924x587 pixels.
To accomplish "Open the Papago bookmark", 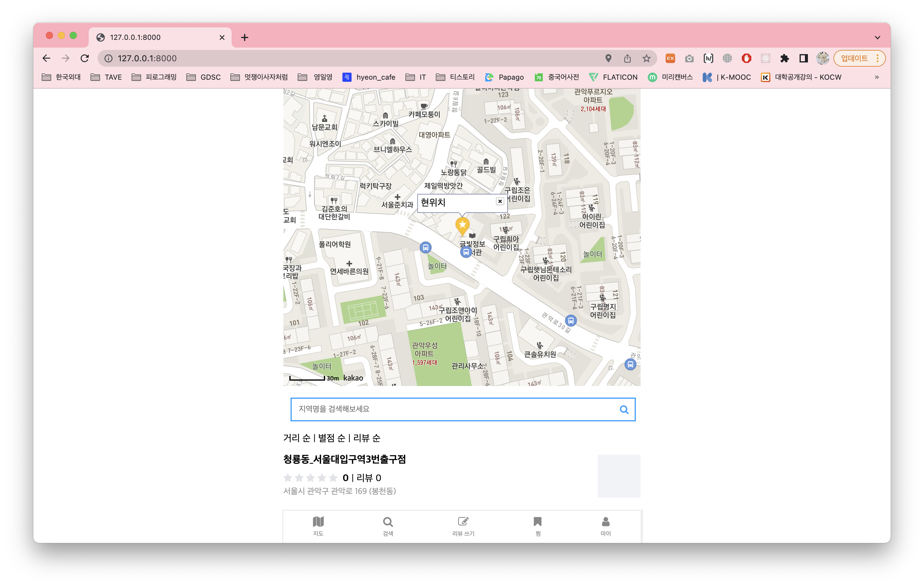I will click(x=504, y=77).
